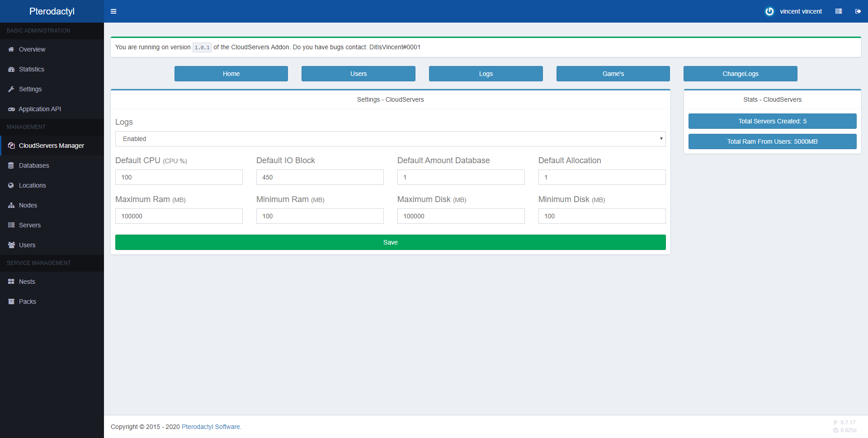Open the Game's tab button
The image size is (868, 438).
pyautogui.click(x=613, y=74)
